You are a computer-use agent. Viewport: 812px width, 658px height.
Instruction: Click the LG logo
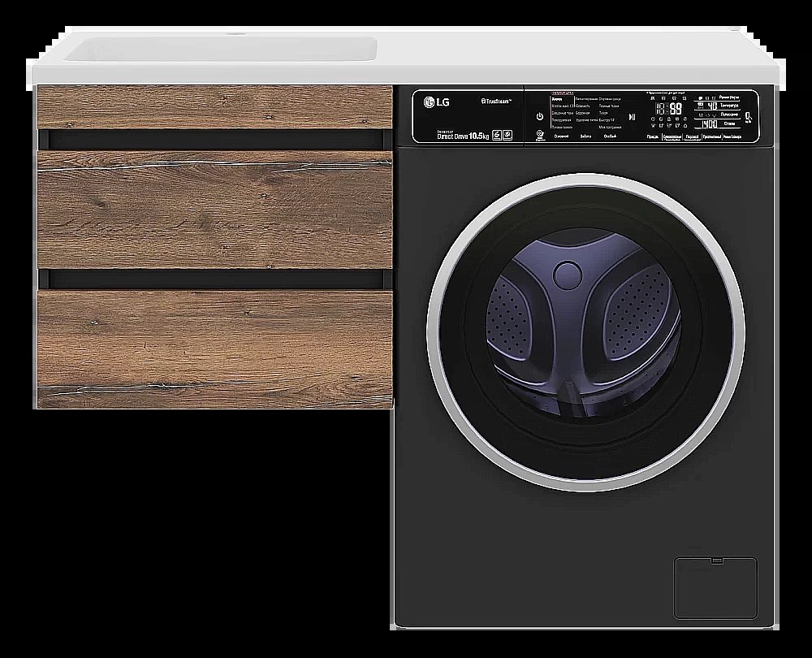point(438,102)
